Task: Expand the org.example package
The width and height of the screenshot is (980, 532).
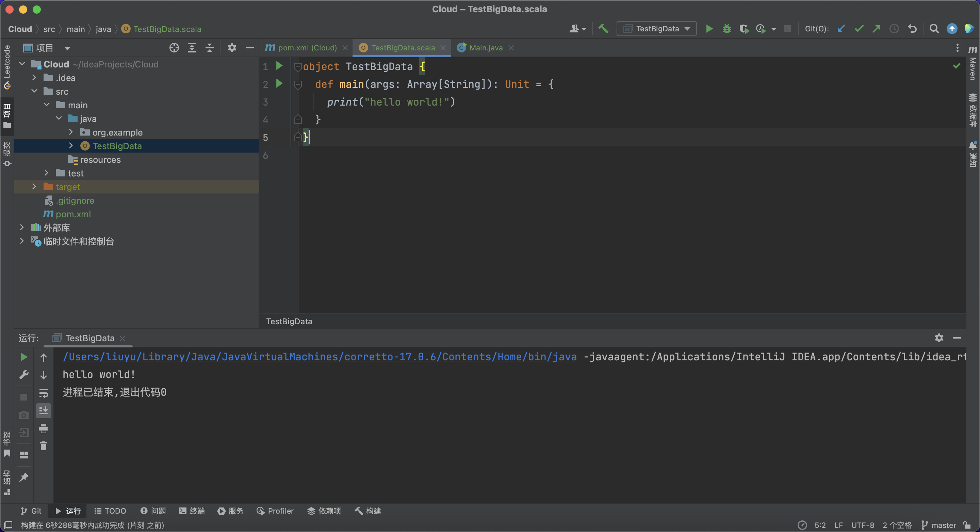Action: 71,132
